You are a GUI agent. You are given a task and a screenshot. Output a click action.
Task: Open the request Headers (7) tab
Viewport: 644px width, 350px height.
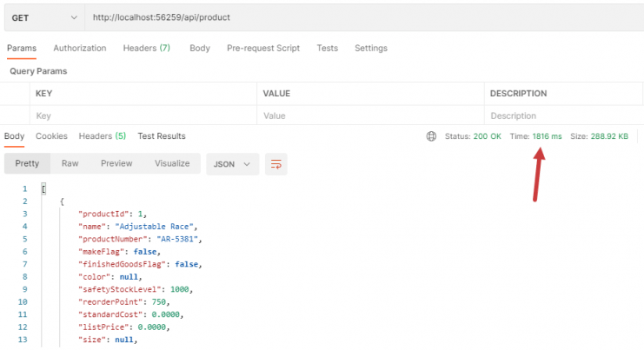(x=147, y=48)
